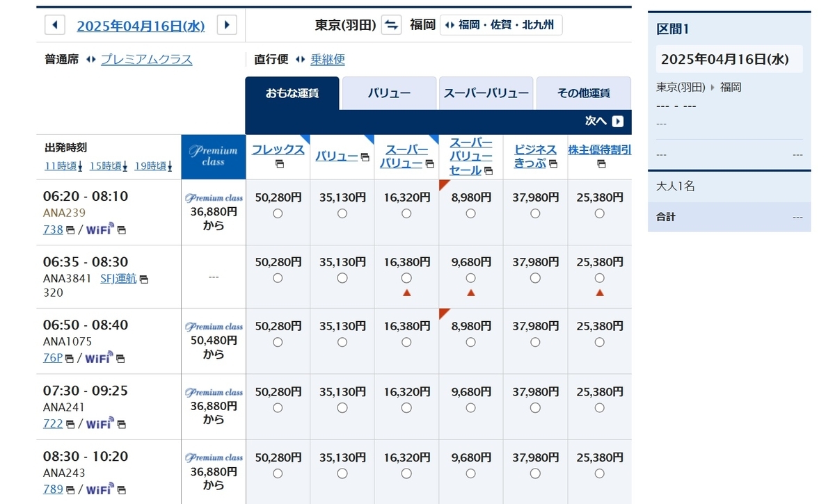Jump to 15時頃 departures
Viewport: 835px width, 504px height.
point(109,165)
